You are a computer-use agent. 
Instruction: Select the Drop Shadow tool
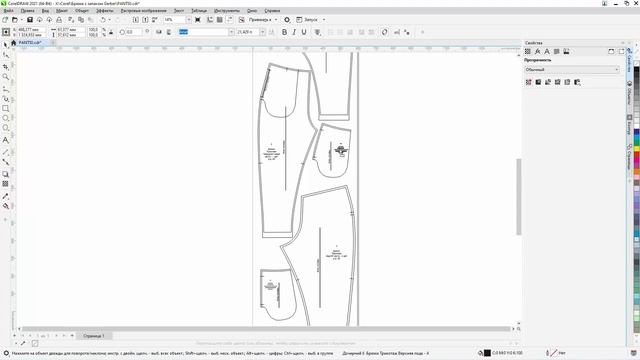6,174
